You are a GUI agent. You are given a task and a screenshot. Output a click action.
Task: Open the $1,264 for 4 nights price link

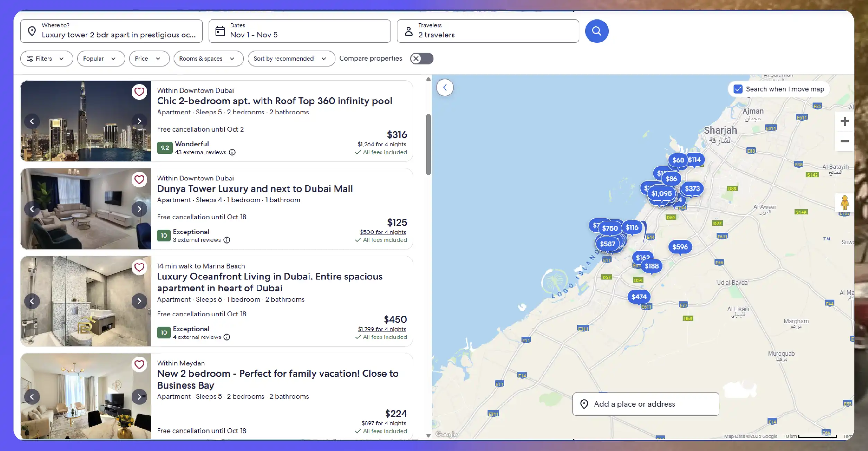click(x=382, y=144)
